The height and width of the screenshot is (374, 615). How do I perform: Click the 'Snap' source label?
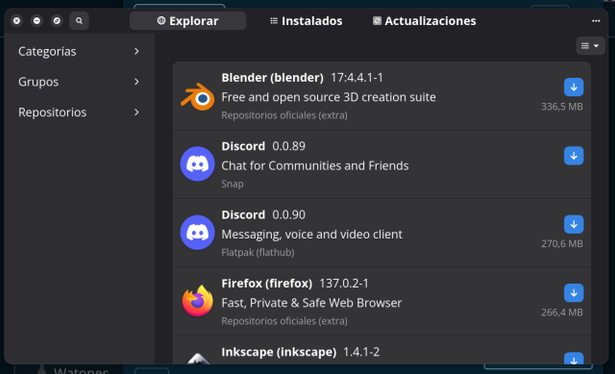tap(232, 184)
